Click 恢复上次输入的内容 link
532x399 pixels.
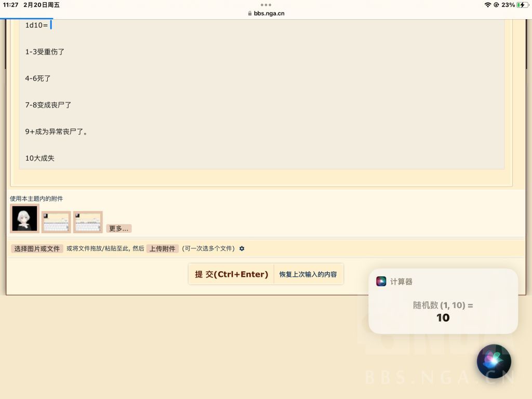point(308,274)
